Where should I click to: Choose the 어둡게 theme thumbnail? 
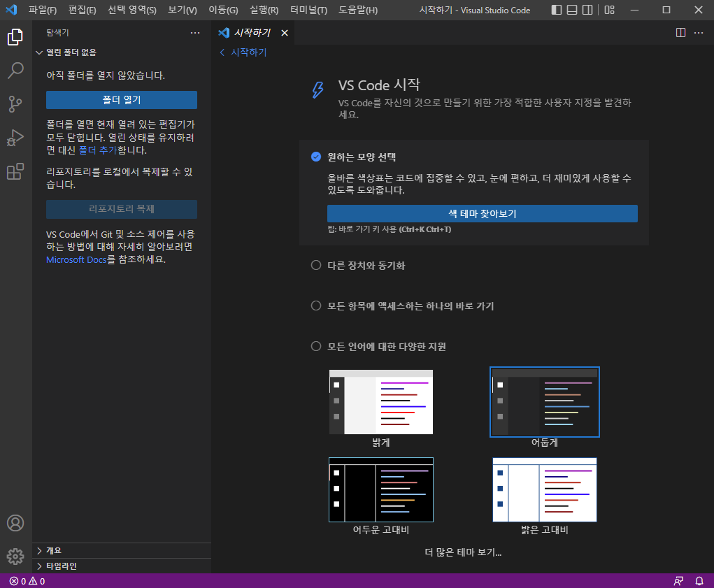point(545,402)
